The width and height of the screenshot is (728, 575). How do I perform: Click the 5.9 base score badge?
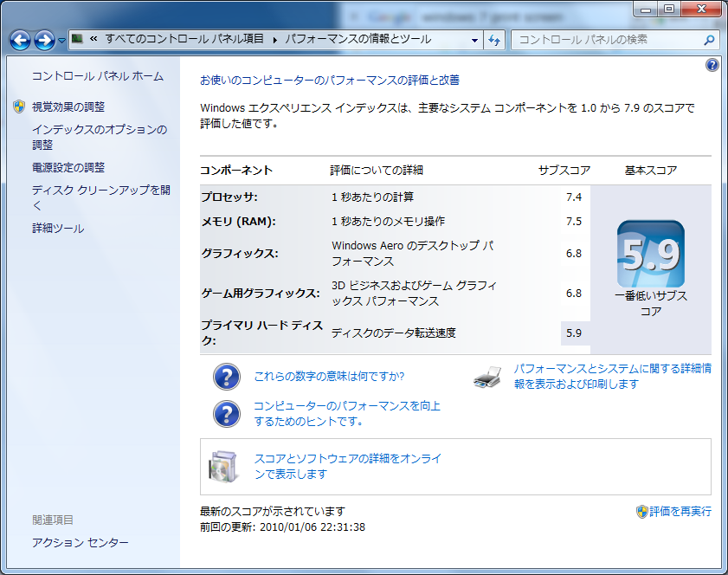[650, 254]
